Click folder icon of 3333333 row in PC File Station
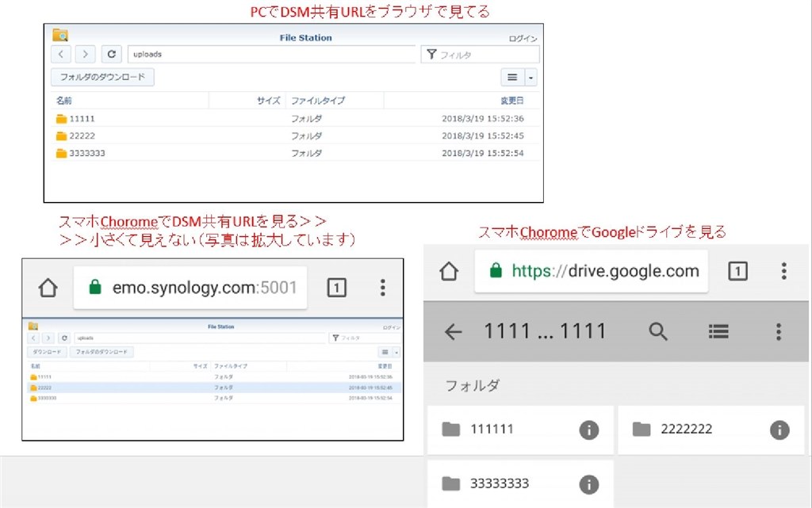The width and height of the screenshot is (812, 508). click(x=62, y=153)
